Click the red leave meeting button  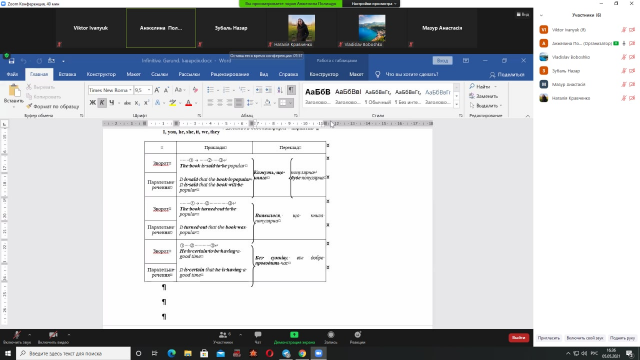(518, 338)
